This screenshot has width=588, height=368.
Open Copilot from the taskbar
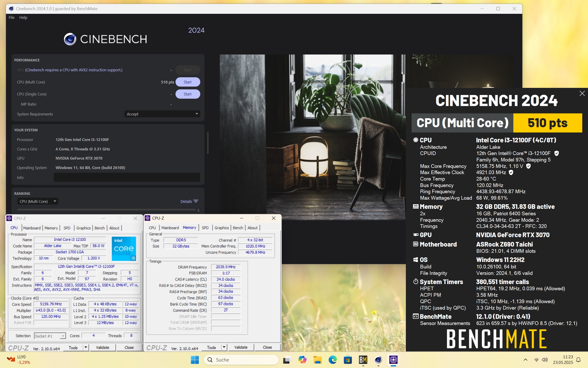click(x=302, y=360)
